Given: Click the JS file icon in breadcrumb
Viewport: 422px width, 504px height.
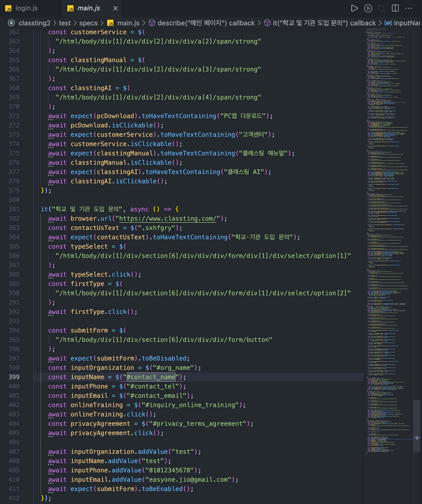Looking at the screenshot, I should 111,23.
